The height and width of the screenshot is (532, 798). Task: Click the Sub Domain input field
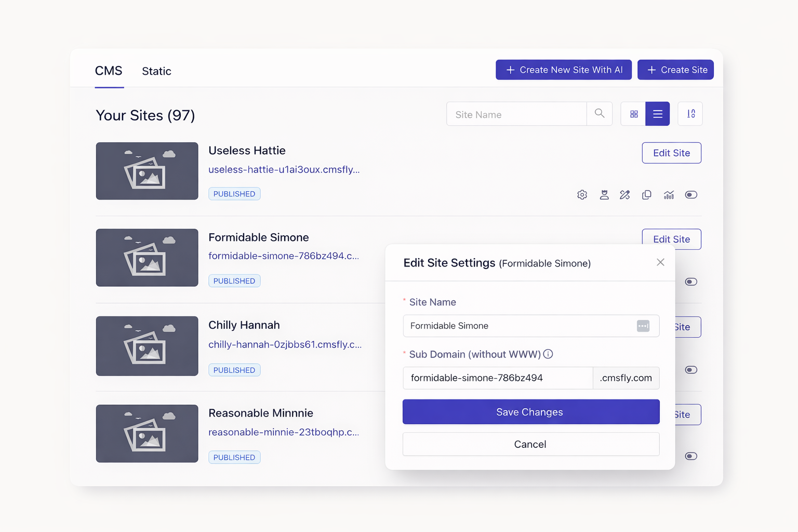point(497,378)
